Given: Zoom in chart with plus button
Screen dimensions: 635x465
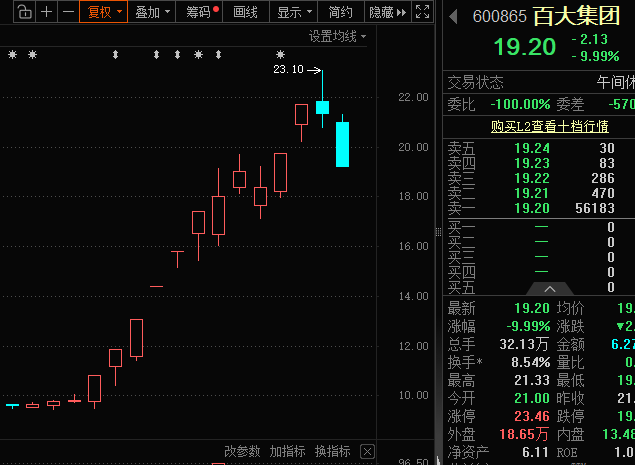Looking at the screenshot, I should tap(47, 12).
